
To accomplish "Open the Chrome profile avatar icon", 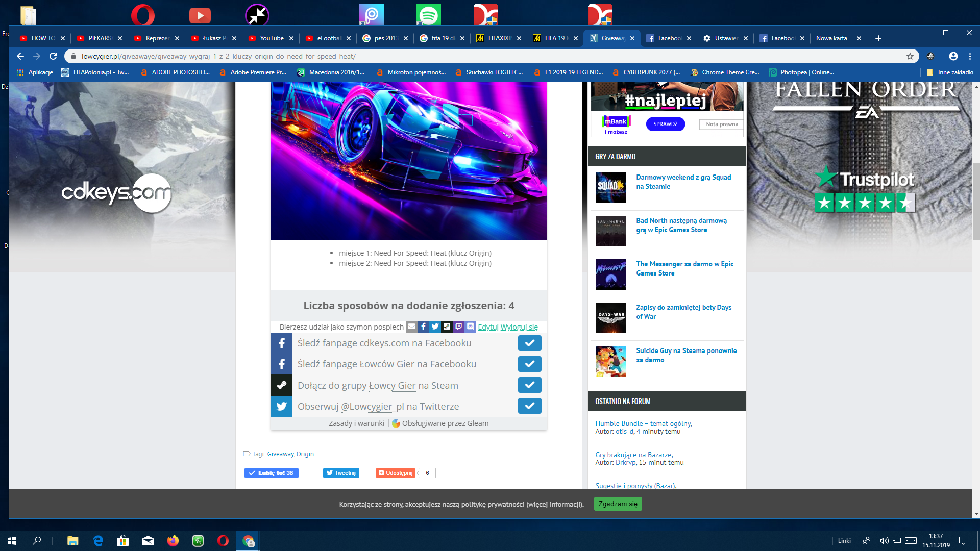I will click(953, 56).
